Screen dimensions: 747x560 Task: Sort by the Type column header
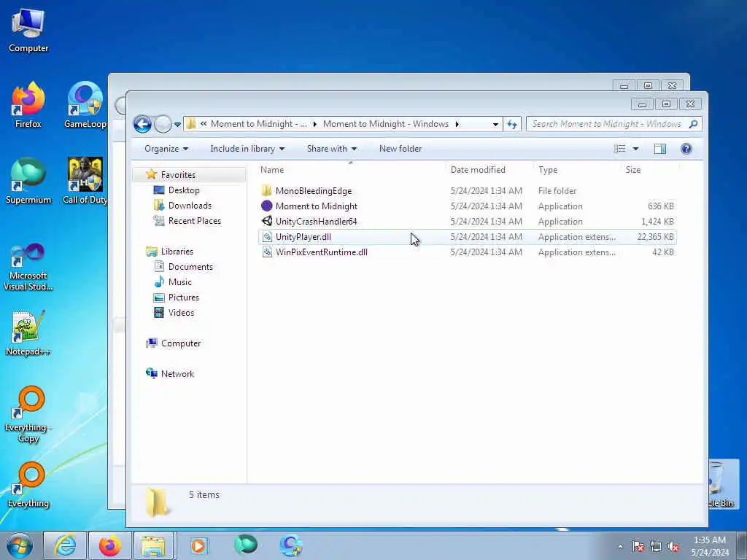(x=548, y=170)
